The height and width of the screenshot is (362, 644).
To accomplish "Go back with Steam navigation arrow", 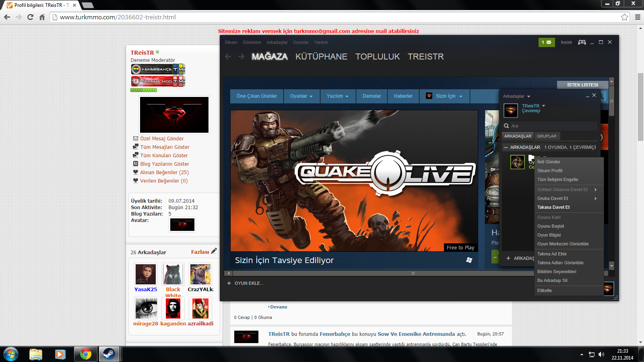I will (228, 57).
